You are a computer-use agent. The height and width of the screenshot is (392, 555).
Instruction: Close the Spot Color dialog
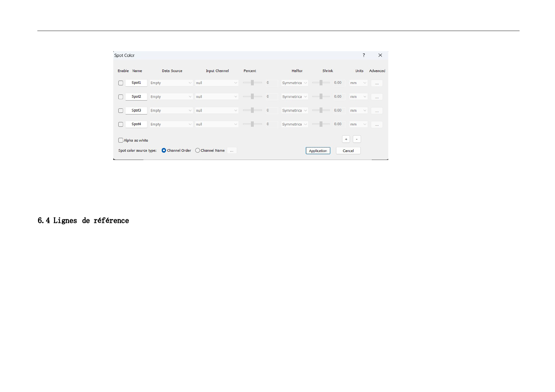pyautogui.click(x=380, y=55)
